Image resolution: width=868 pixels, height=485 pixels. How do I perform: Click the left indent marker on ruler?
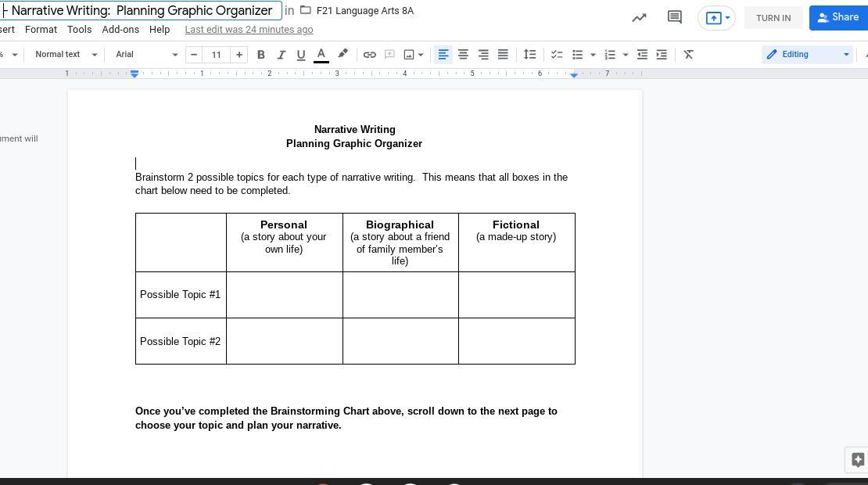click(x=135, y=74)
